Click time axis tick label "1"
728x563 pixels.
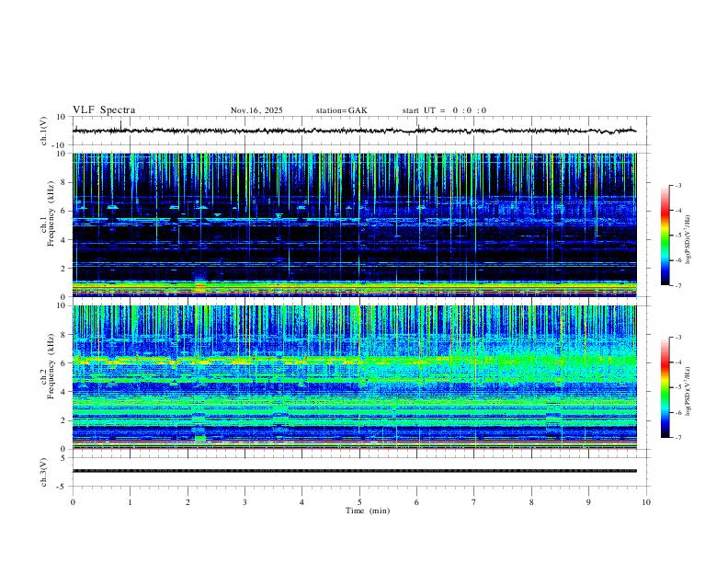(131, 502)
